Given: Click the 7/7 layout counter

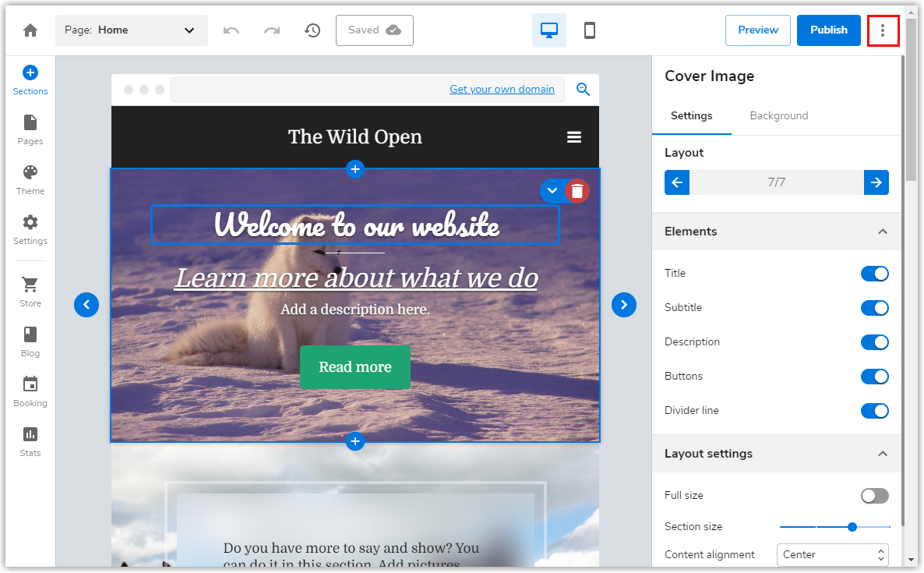Looking at the screenshot, I should (x=776, y=182).
